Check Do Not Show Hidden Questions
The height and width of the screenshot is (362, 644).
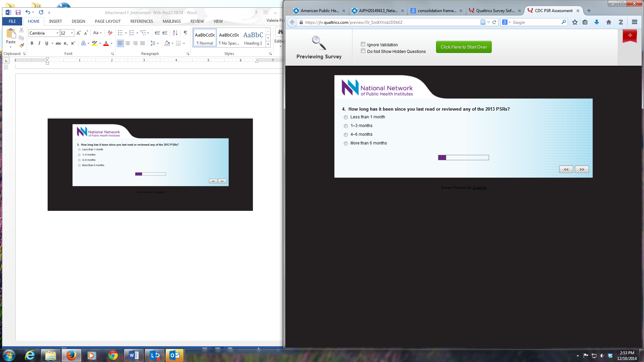(x=363, y=51)
